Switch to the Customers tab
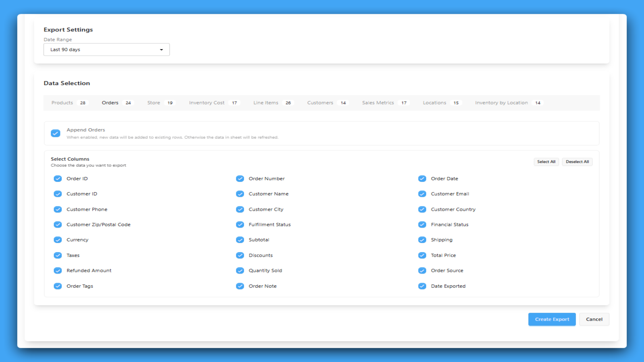 coord(320,103)
